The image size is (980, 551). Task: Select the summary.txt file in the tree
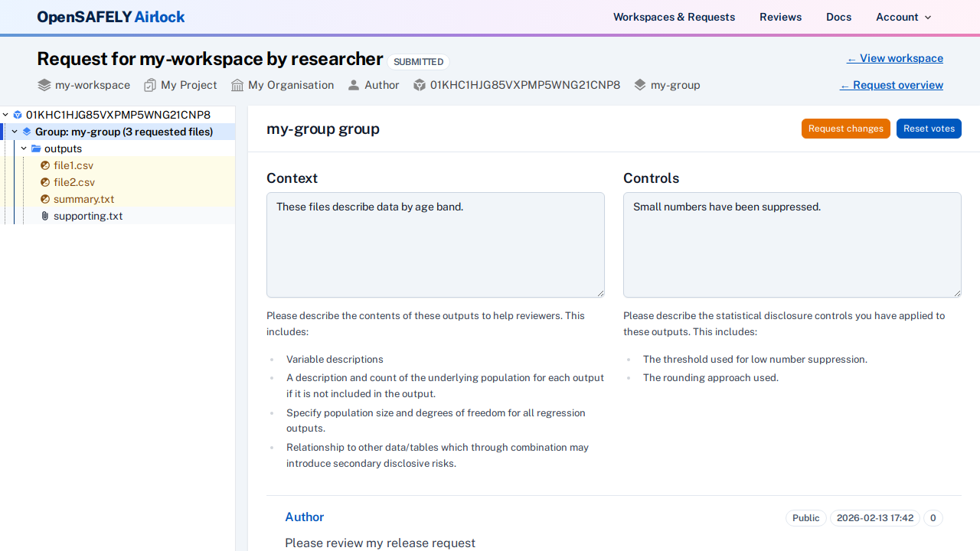point(83,199)
